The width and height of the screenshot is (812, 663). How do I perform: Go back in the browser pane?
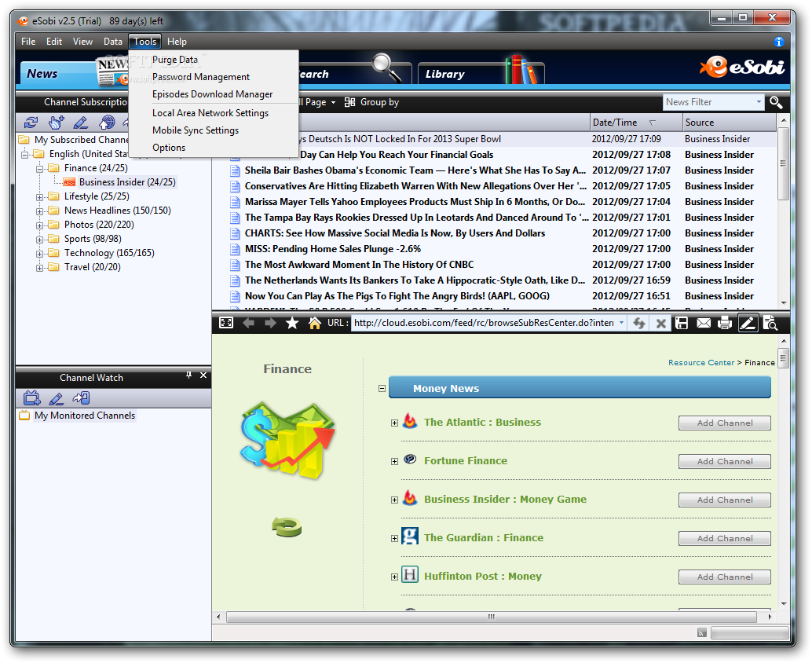(249, 323)
